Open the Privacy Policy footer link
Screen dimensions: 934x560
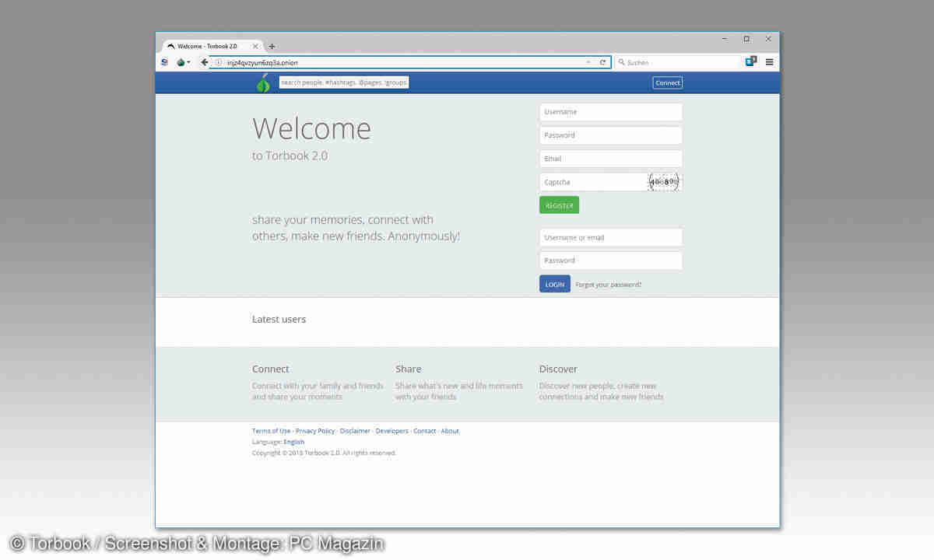click(x=315, y=431)
